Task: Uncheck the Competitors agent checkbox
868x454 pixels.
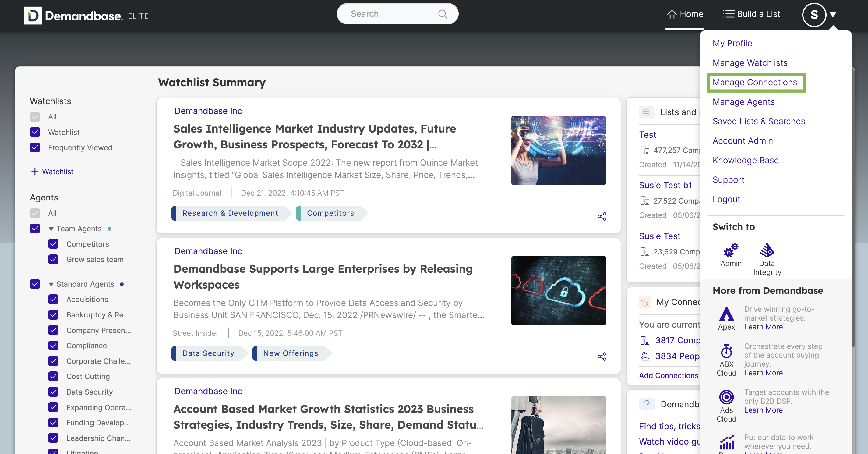Action: coord(53,244)
